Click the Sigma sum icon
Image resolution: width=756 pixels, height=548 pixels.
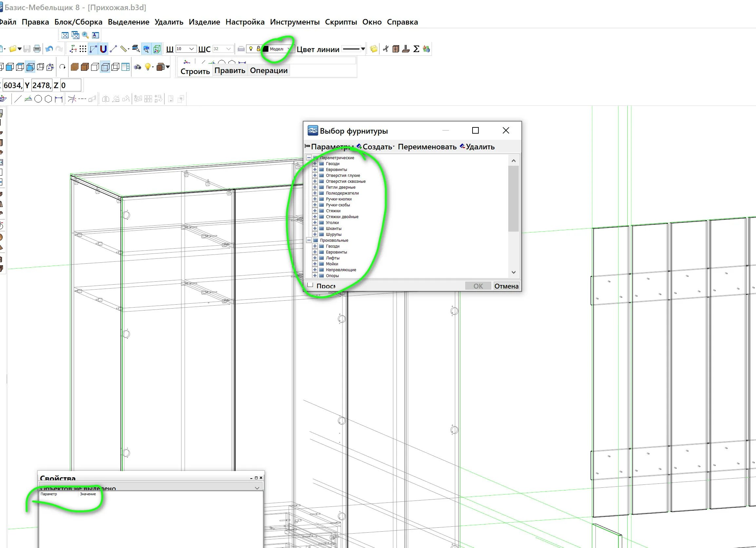click(x=416, y=49)
